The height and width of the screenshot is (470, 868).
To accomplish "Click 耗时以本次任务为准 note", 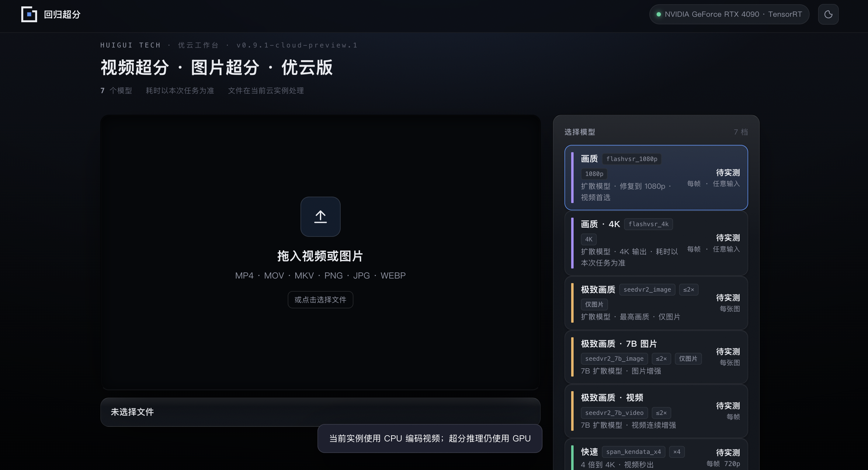I will click(180, 90).
